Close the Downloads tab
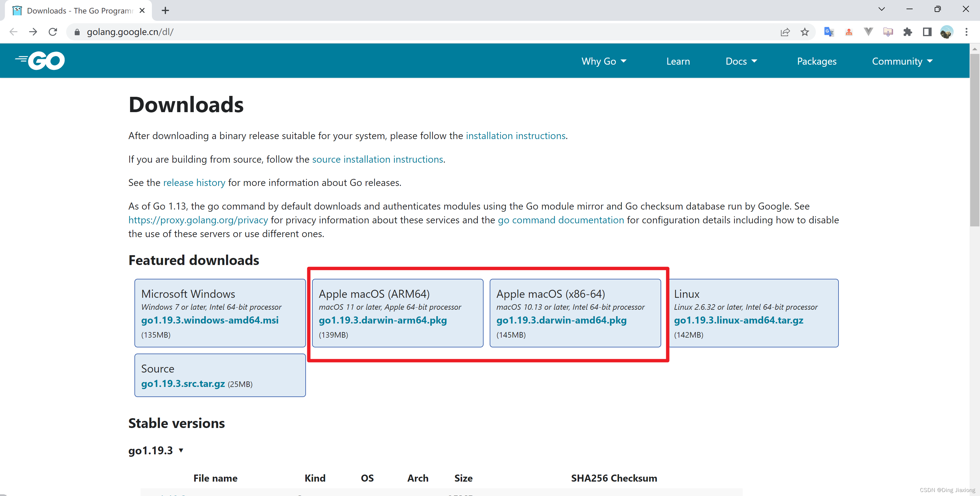Image resolution: width=980 pixels, height=496 pixels. tap(142, 11)
